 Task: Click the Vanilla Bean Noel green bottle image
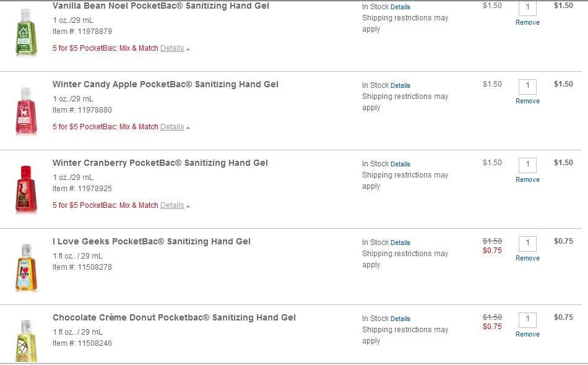(x=26, y=33)
